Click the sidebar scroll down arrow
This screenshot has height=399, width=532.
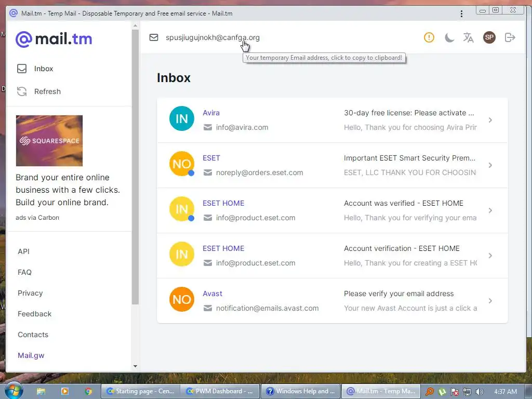[x=136, y=366]
